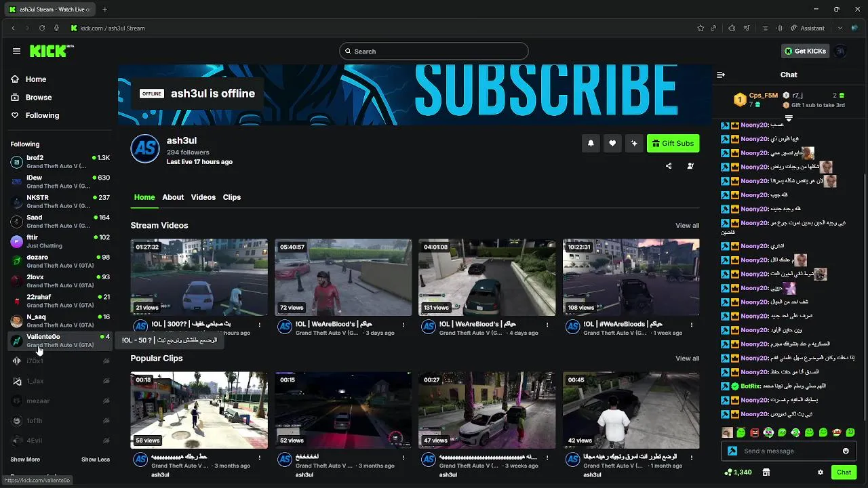
Task: Open NKSTR channel in Following list
Action: tap(60, 201)
